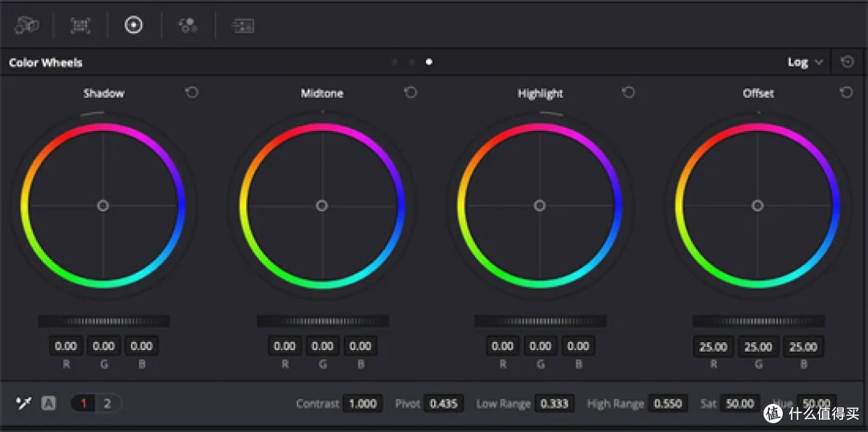Open the Camera Raw palette icon
Screen dimensions: 868x432
tap(26, 26)
